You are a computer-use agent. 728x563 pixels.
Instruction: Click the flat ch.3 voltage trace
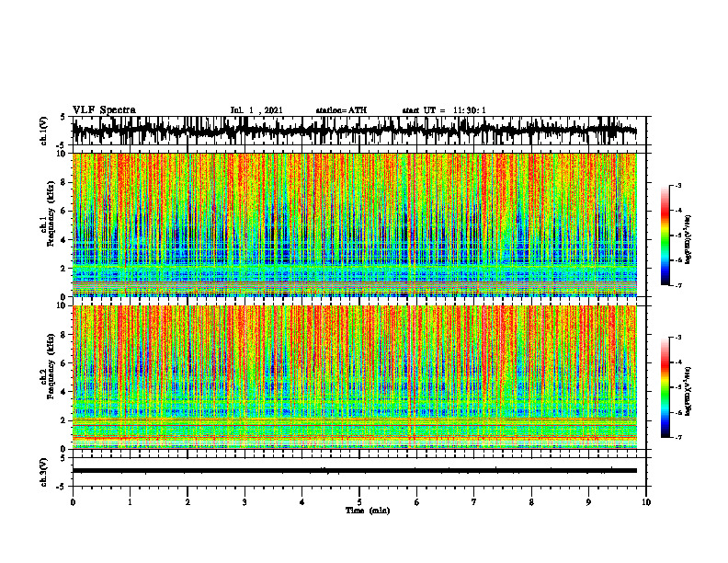click(354, 471)
